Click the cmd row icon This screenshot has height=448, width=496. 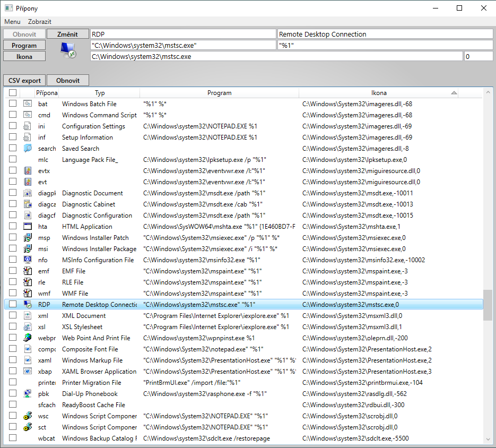tap(28, 115)
